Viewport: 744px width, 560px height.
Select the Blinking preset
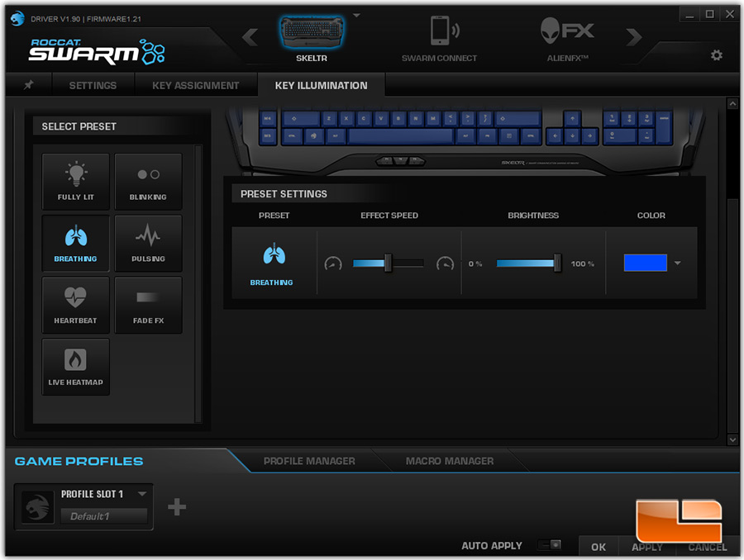(x=148, y=182)
